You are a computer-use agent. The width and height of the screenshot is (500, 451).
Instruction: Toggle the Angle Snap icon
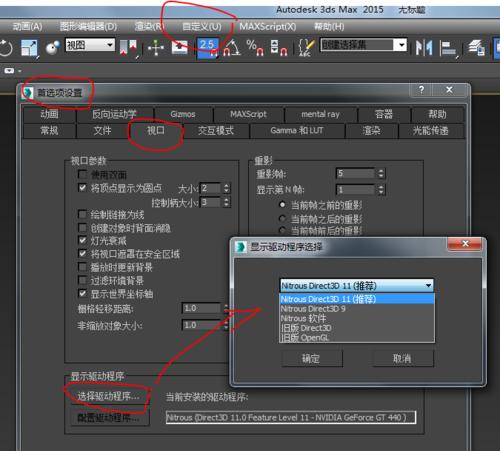coord(231,48)
